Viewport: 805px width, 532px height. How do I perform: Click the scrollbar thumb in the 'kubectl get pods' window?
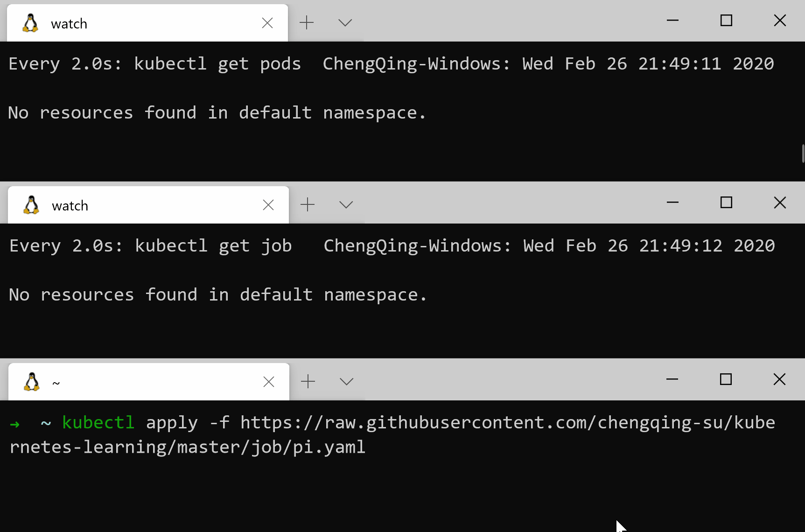(803, 154)
